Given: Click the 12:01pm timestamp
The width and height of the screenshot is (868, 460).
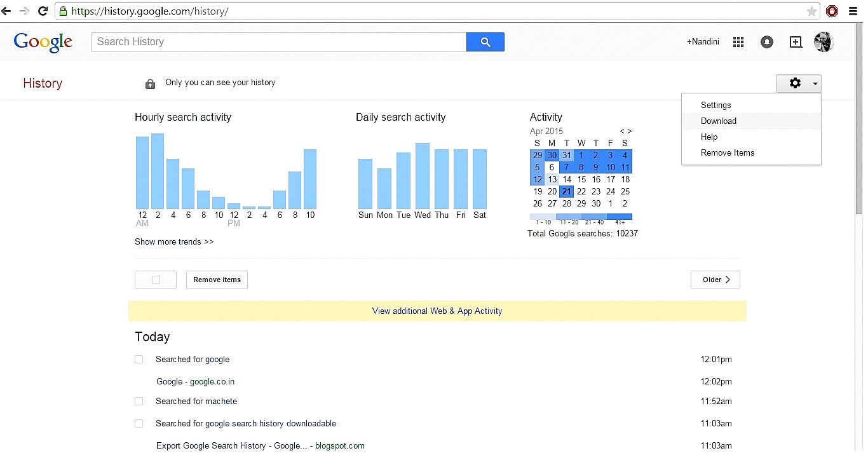Looking at the screenshot, I should 716,359.
